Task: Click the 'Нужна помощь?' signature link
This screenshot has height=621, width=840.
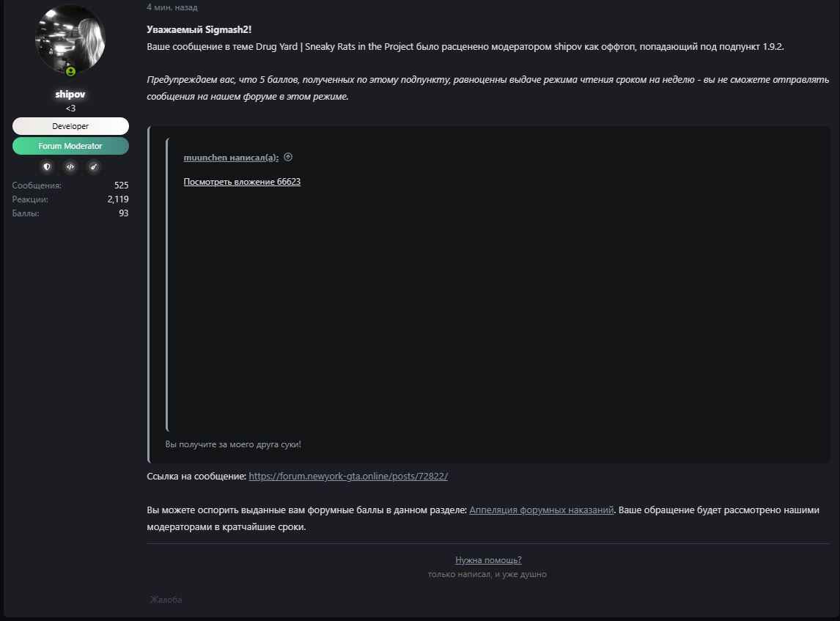Action: pyautogui.click(x=488, y=560)
